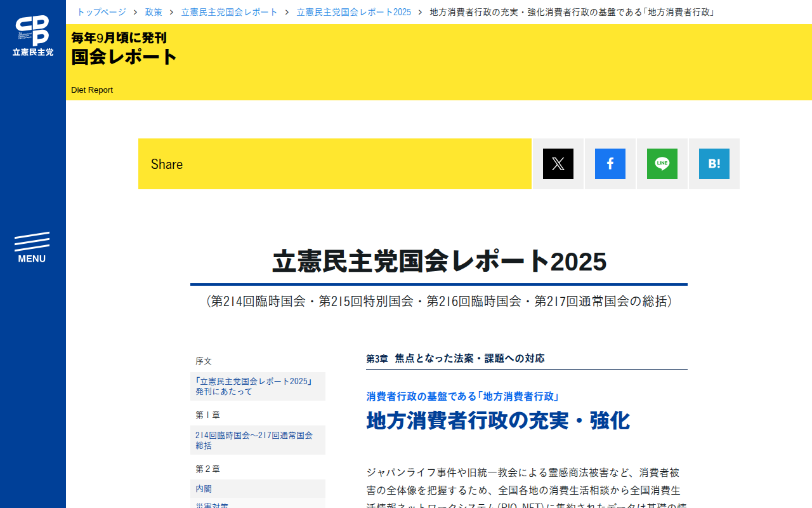
Task: Click the 毎年9月頃に発刊 banner text
Action: [x=119, y=37]
